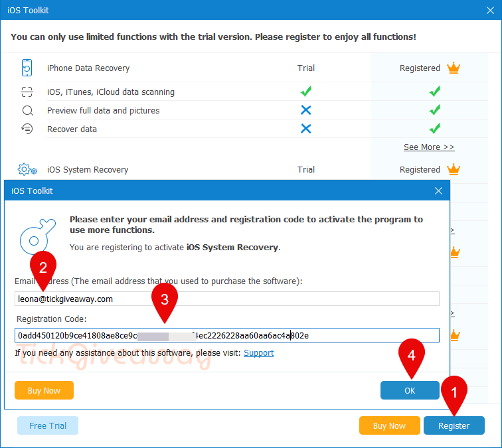Click the Registered label for iOS System Recovery
Screen dimensions: 502x448
[420, 170]
